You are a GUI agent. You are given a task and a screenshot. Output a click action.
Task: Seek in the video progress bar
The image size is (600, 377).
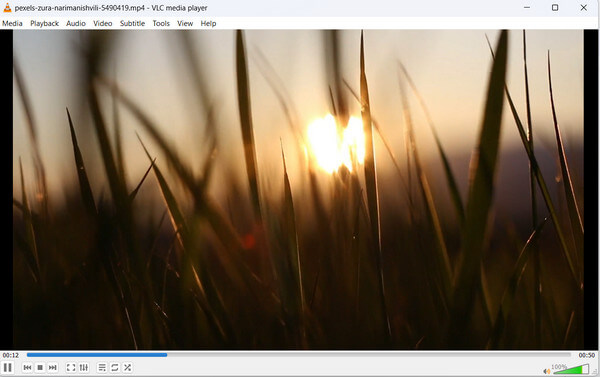(299, 355)
